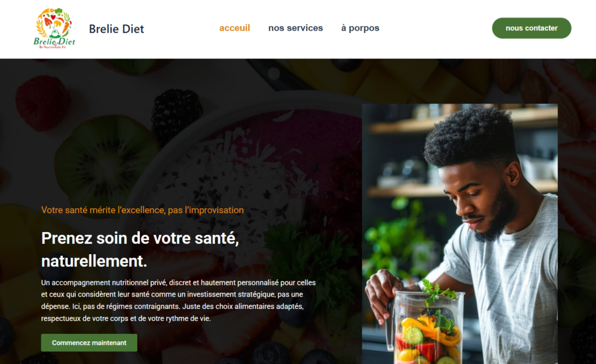The width and height of the screenshot is (596, 364).
Task: Click the Brelie Diet logo image
Action: point(54,28)
